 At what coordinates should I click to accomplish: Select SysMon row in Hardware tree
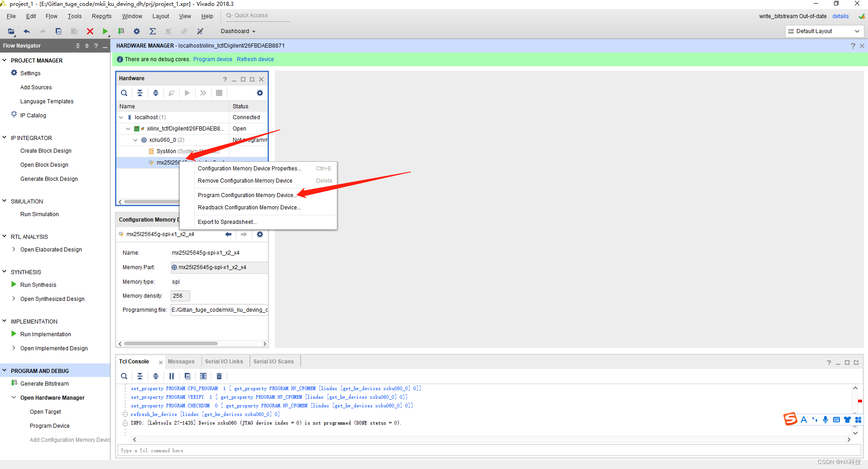[x=192, y=151]
